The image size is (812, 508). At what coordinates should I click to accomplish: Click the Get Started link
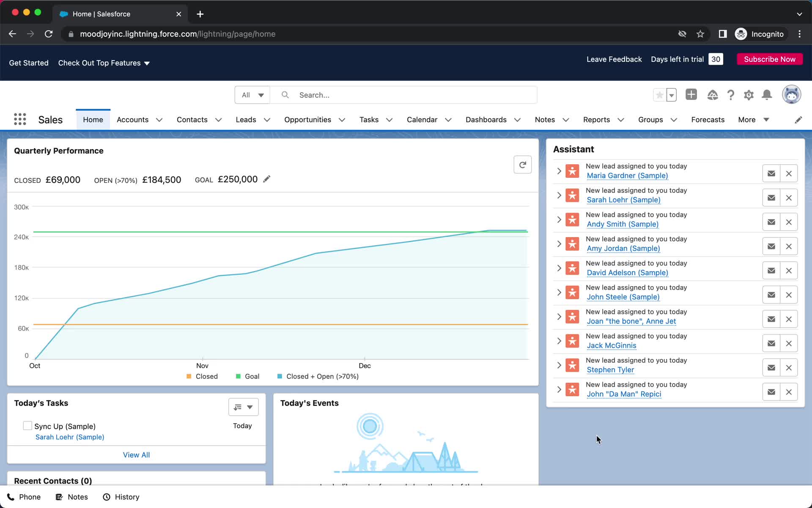coord(29,63)
